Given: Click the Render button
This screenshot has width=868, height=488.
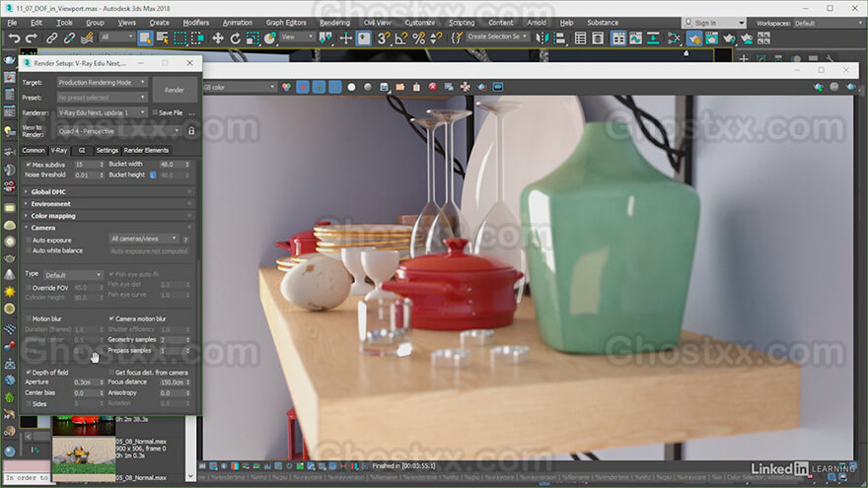Looking at the screenshot, I should [174, 90].
